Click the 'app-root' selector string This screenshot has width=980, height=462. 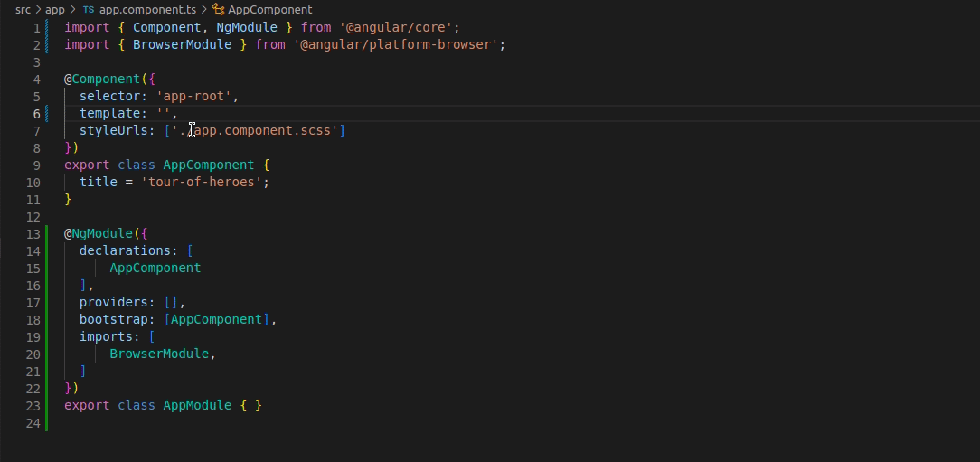[x=193, y=96]
